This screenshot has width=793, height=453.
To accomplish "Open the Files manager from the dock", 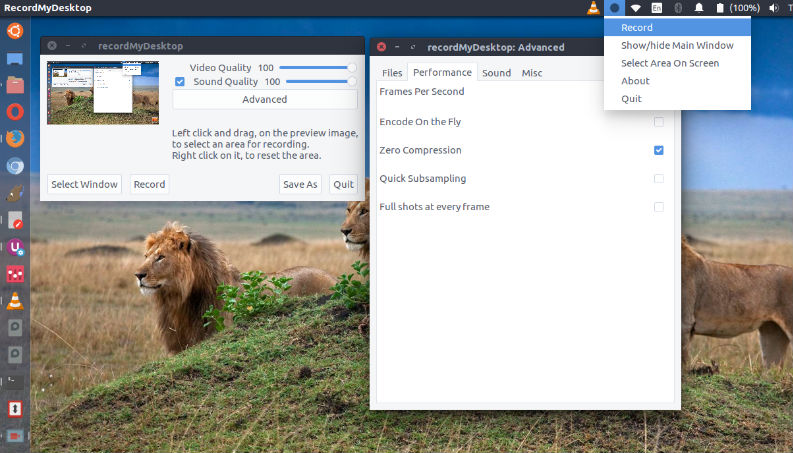I will pyautogui.click(x=15, y=85).
